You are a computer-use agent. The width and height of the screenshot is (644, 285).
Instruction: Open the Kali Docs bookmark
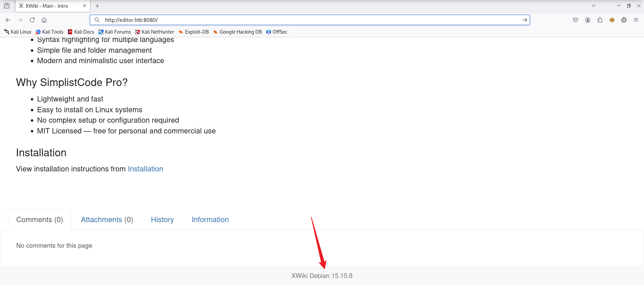81,32
